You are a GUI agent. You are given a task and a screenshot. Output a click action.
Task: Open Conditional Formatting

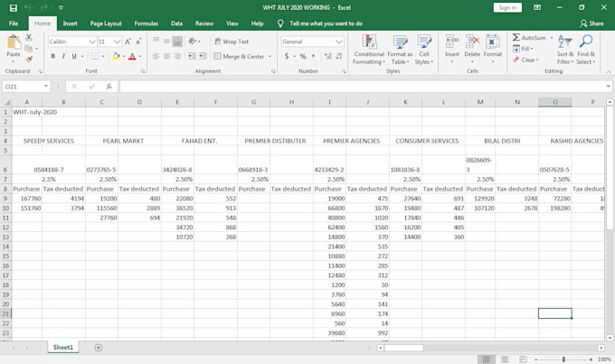[369, 50]
